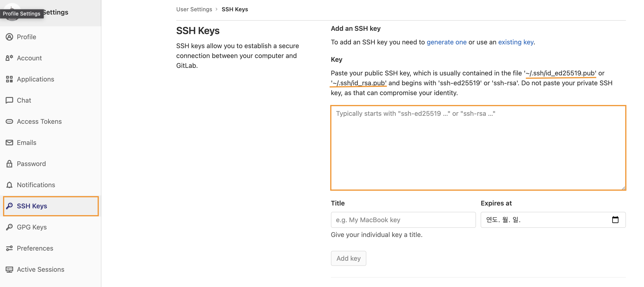Image resolution: width=644 pixels, height=287 pixels.
Task: Open Active Sessions from the sidebar
Action: [x=41, y=269]
